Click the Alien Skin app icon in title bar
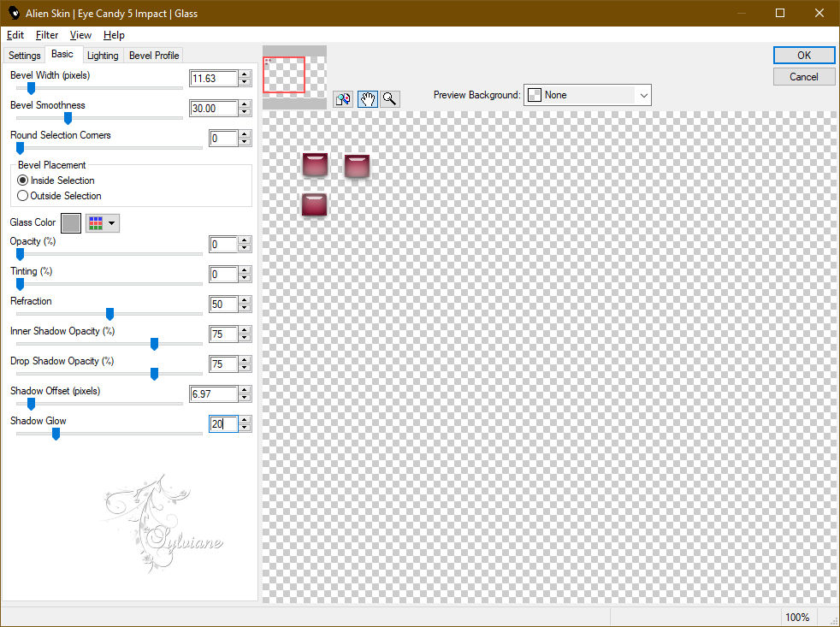This screenshot has width=840, height=627. [x=14, y=13]
